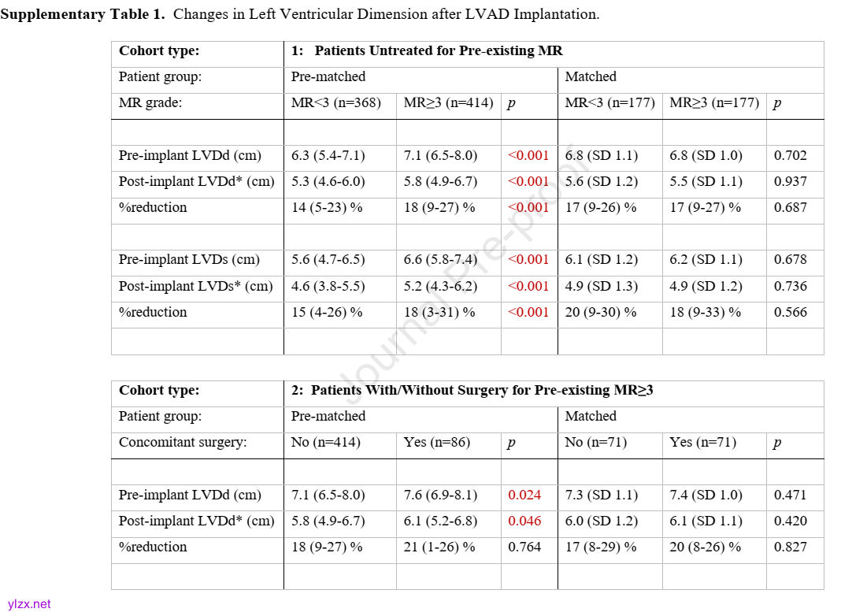
Task: Click the No (n=414) column header
Action: (325, 443)
